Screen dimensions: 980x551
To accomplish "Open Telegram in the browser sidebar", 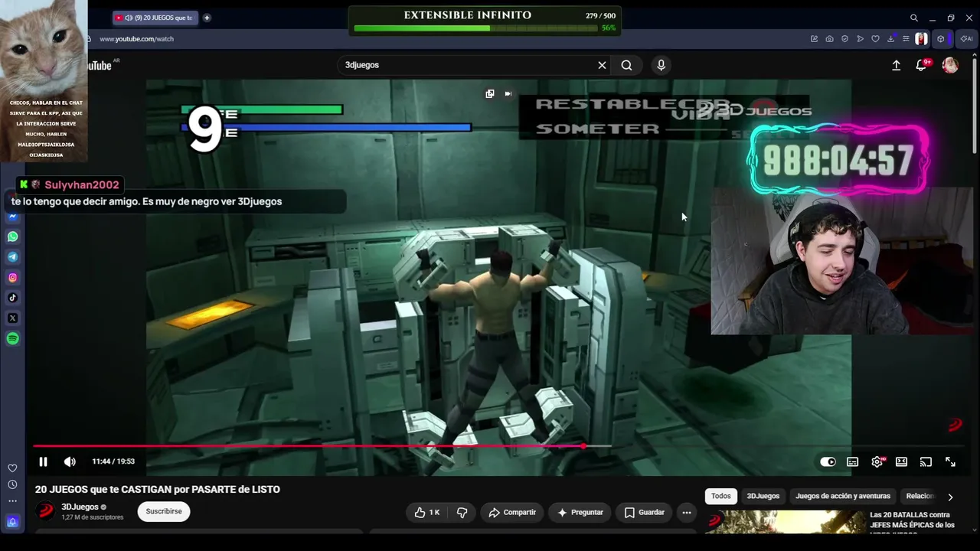I will [x=12, y=257].
